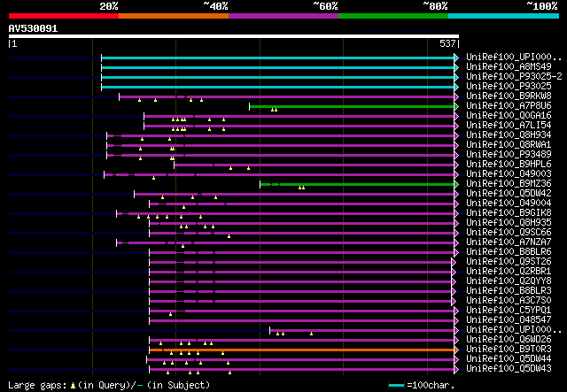The height and width of the screenshot is (392, 567).
Task: Click the orange ~40% identity legend segment
Action: 174,16
